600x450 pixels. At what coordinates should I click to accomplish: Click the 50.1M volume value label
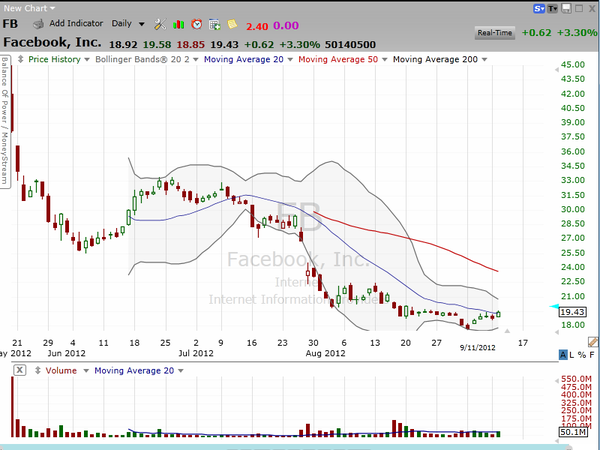[x=572, y=432]
